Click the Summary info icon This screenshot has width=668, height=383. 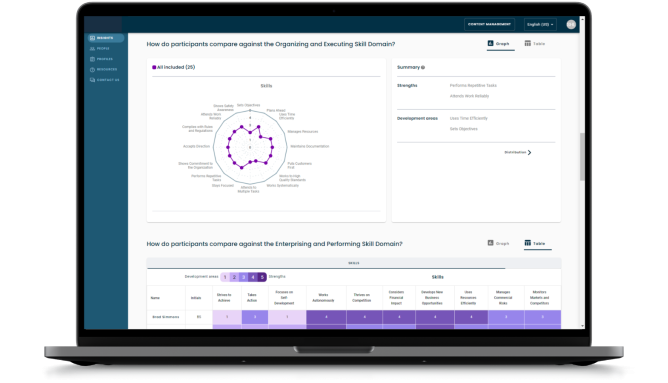click(x=423, y=67)
